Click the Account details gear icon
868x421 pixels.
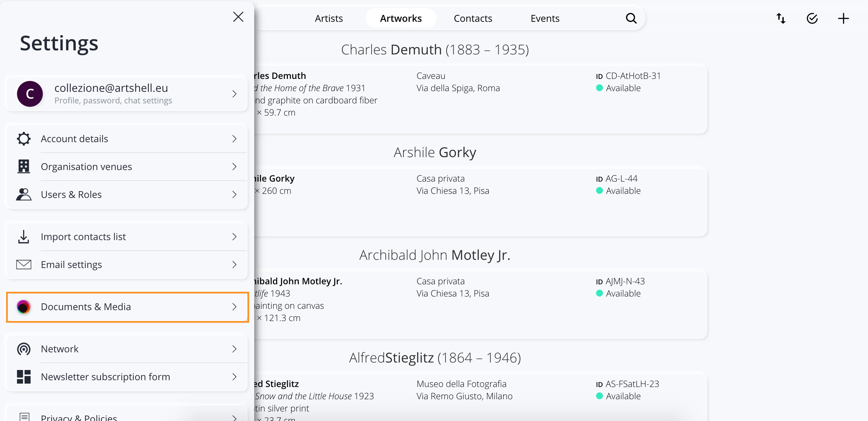pyautogui.click(x=24, y=139)
